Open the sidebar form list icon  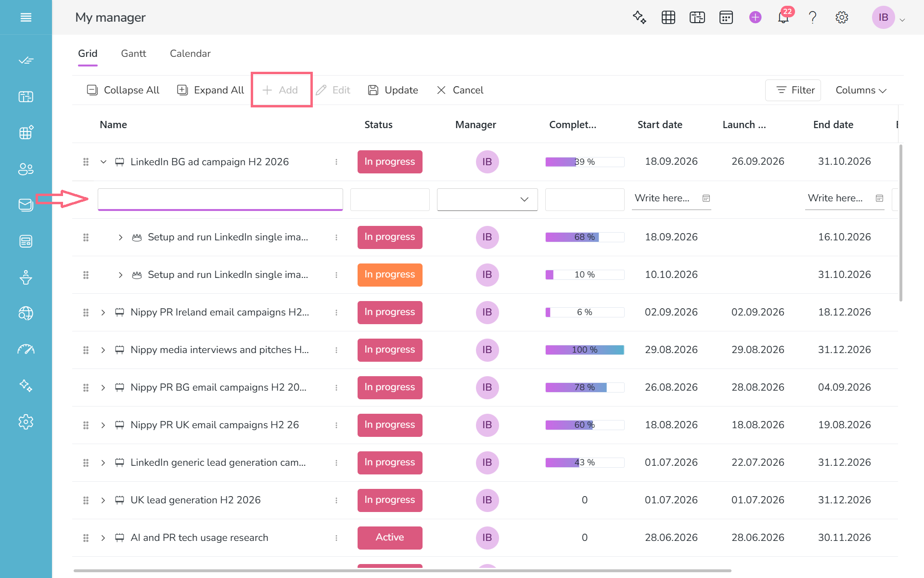[26, 241]
